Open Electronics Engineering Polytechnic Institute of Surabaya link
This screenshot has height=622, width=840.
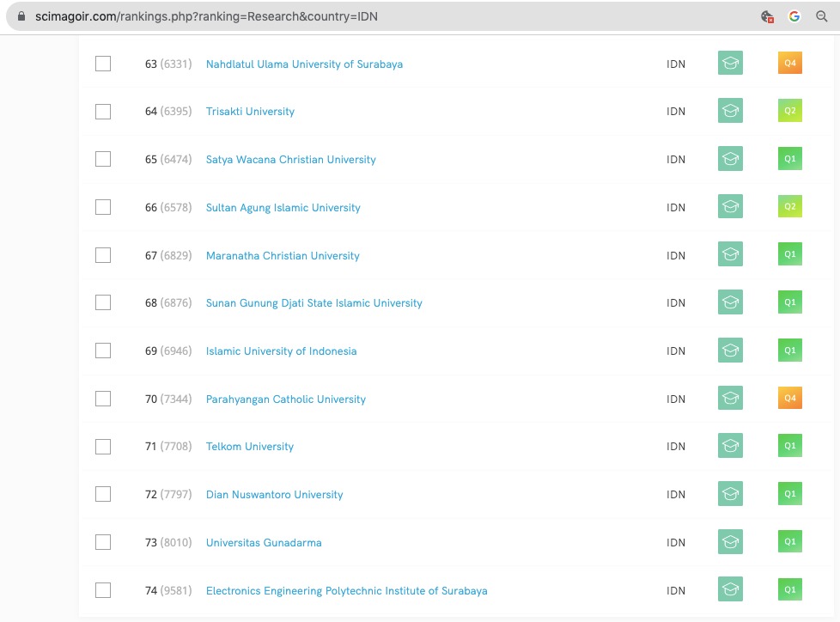point(347,591)
